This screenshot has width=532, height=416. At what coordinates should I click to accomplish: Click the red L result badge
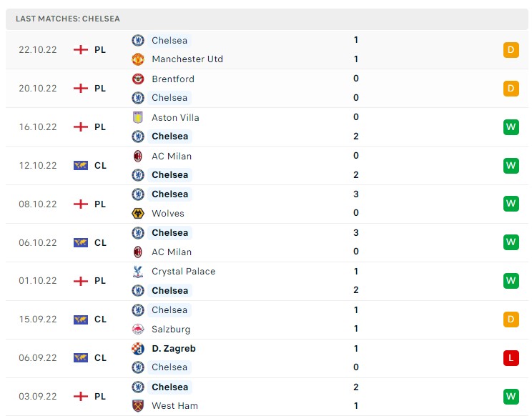click(511, 357)
